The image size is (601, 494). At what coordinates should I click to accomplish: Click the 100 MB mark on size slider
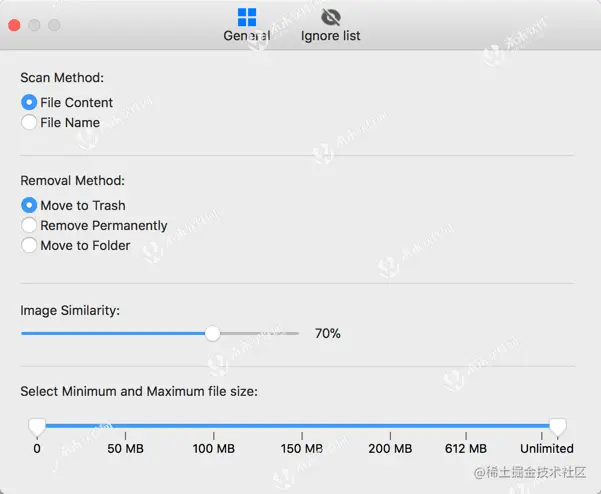213,433
